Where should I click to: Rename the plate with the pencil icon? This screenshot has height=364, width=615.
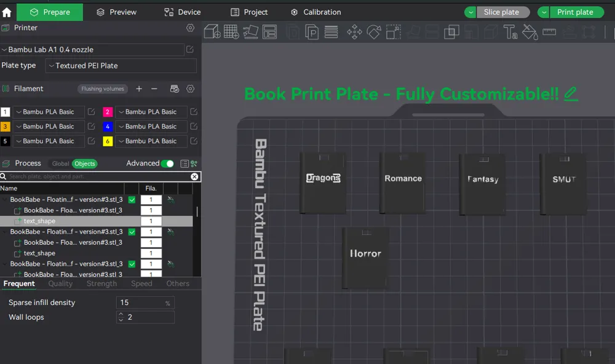(x=571, y=93)
